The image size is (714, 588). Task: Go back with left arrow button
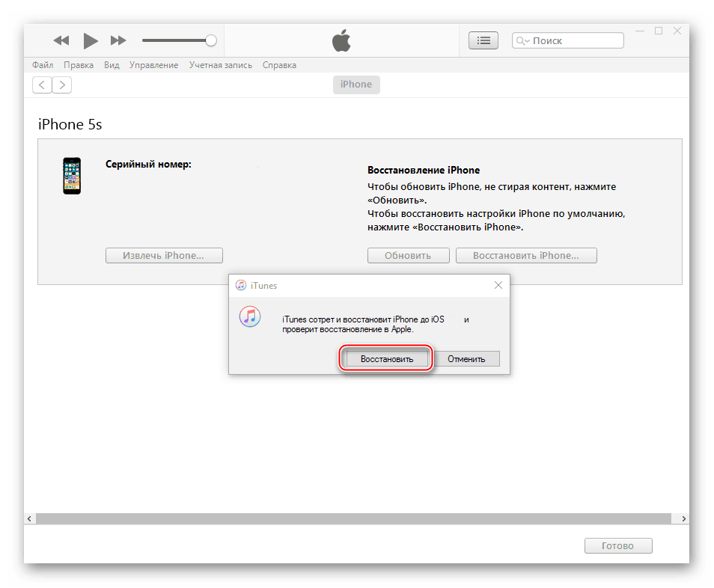[42, 85]
